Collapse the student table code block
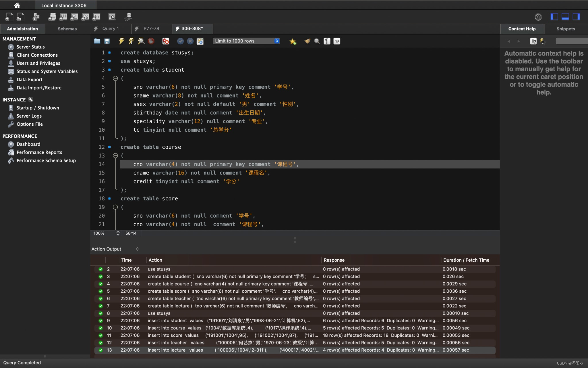 [115, 78]
